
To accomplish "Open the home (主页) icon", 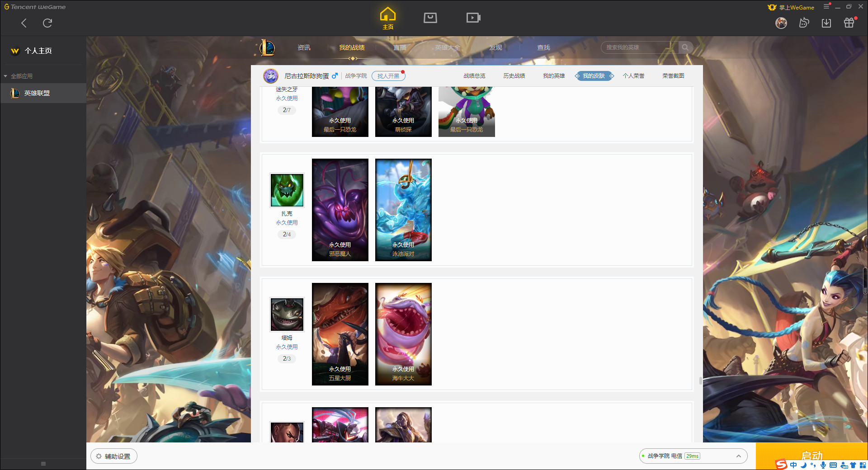I will point(388,18).
